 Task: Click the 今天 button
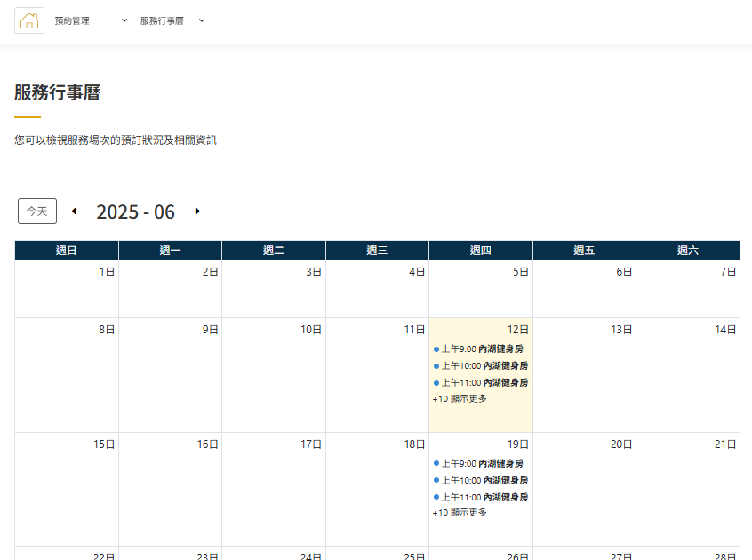pos(37,212)
